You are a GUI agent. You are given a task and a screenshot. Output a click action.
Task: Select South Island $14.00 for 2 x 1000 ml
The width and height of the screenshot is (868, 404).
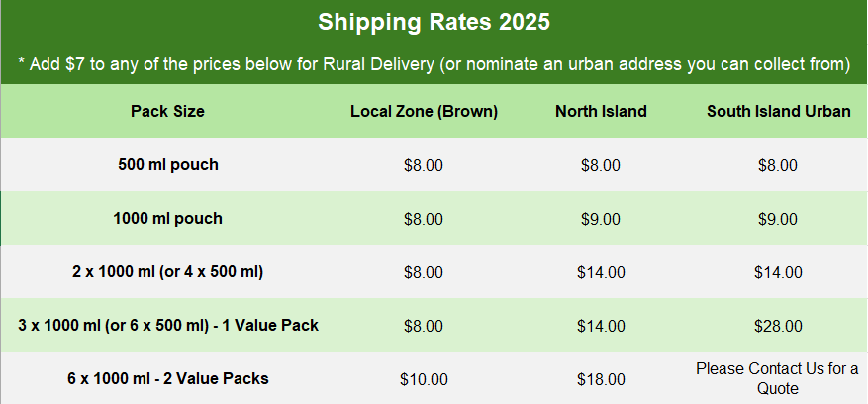click(778, 272)
